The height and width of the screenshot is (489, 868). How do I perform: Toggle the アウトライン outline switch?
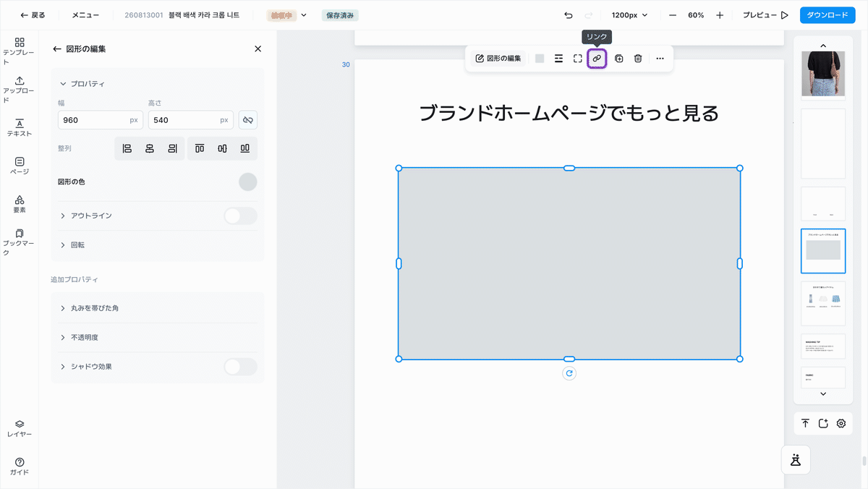(240, 216)
